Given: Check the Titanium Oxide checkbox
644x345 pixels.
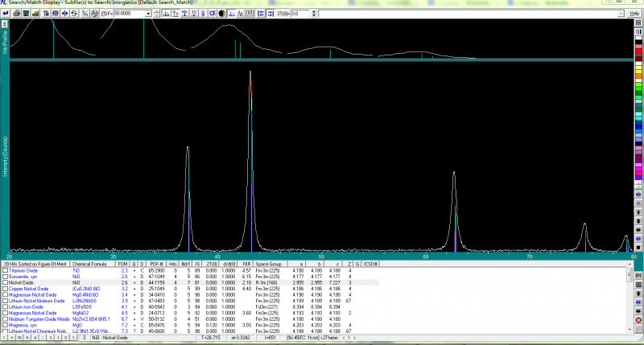Looking at the screenshot, I should [x=5, y=272].
